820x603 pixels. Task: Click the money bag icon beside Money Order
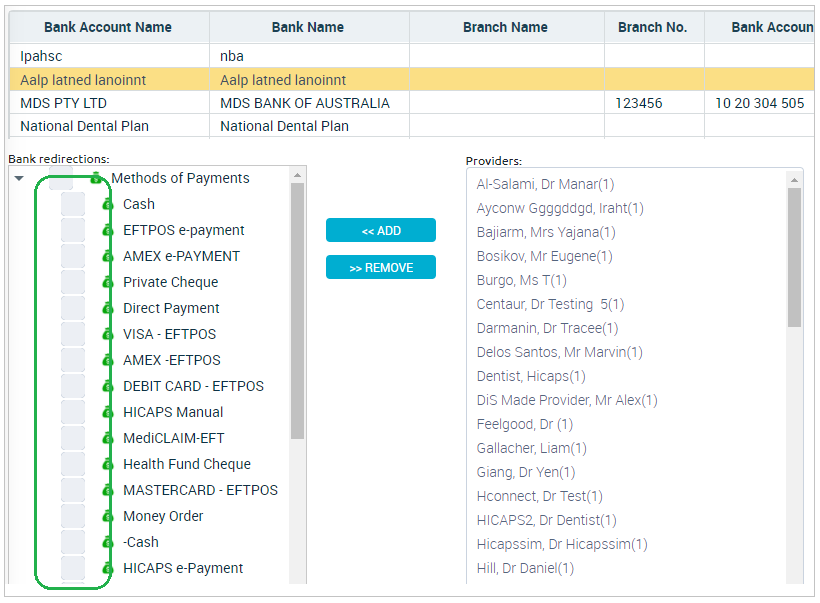coord(108,516)
